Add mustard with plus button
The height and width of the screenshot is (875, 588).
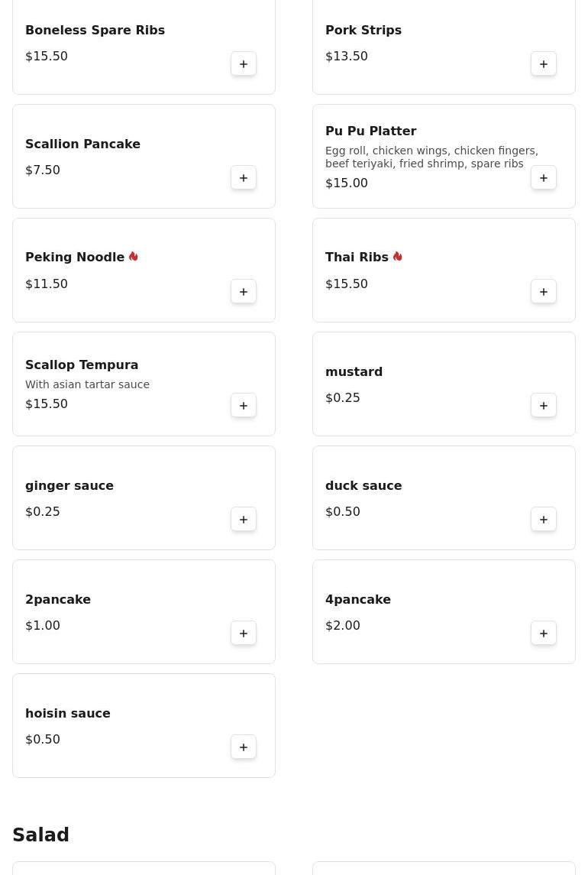(x=544, y=406)
